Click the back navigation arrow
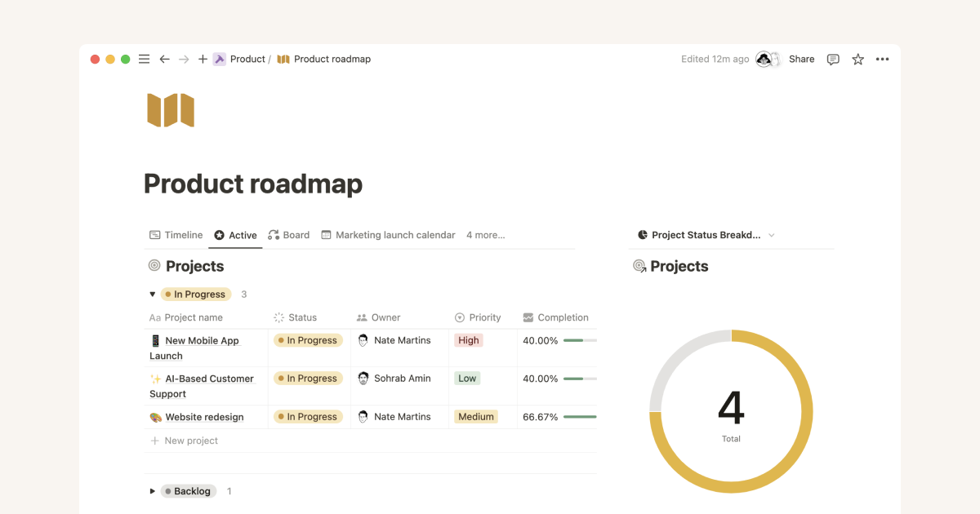The height and width of the screenshot is (514, 980). (164, 59)
